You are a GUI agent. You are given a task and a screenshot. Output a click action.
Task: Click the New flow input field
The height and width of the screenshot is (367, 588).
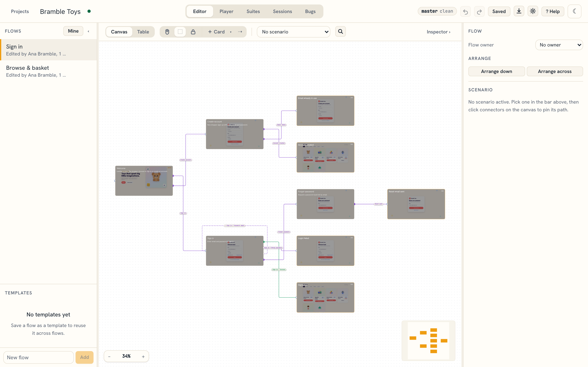[38, 357]
